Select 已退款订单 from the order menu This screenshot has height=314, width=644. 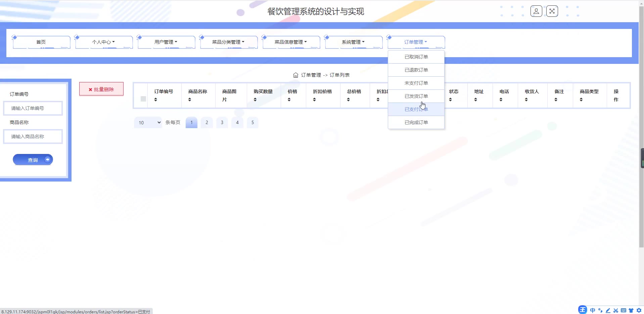tap(416, 70)
